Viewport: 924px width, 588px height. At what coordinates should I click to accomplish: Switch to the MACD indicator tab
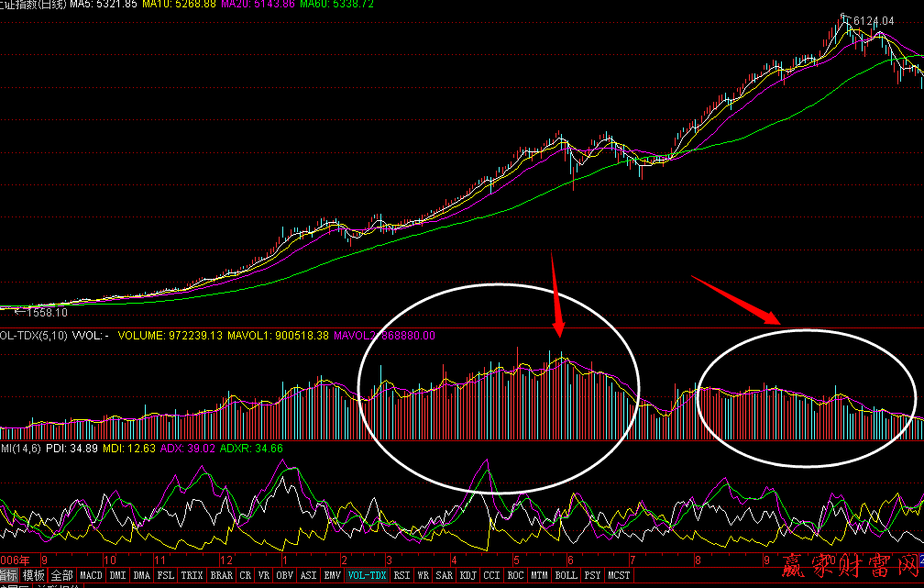click(x=92, y=576)
